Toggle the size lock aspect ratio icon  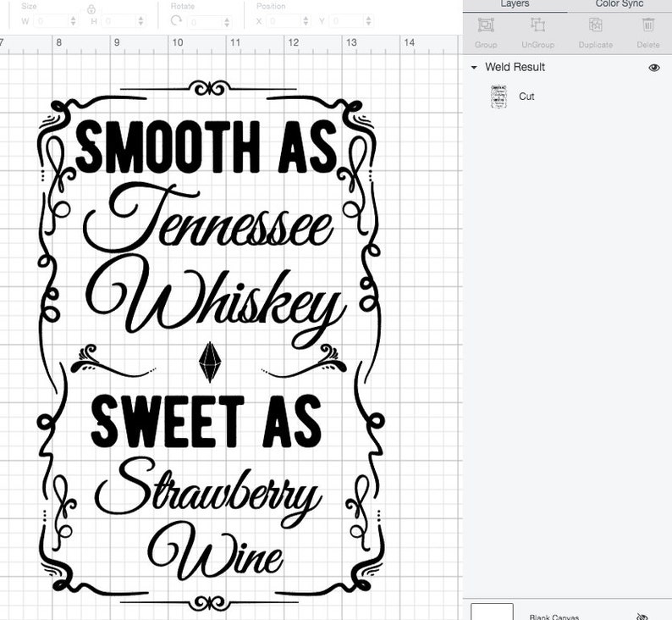click(x=91, y=9)
